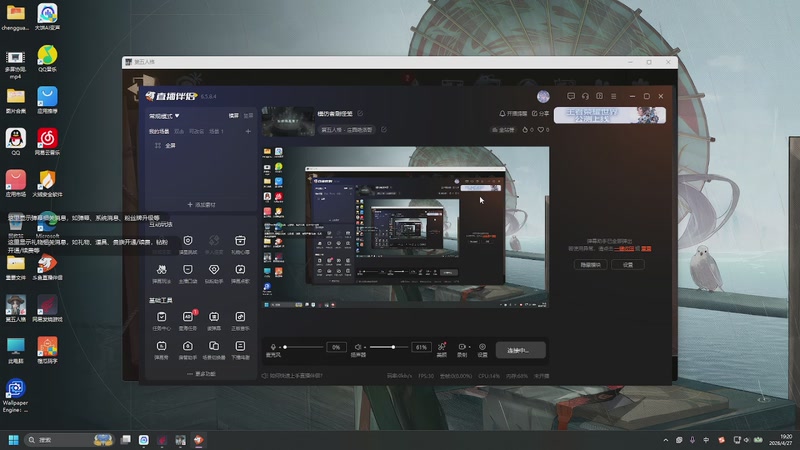Viewport: 800px width, 450px height.
Task: Click the 开播提醒 bell reminder
Action: (513, 113)
